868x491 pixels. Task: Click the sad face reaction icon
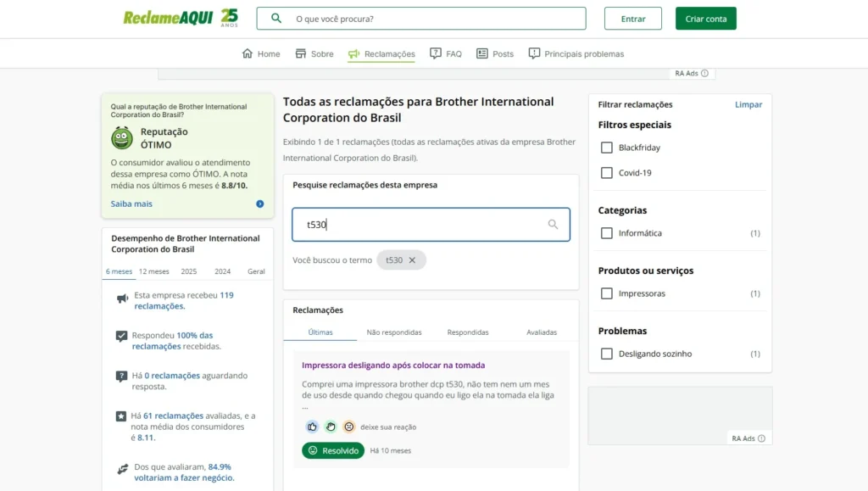(x=348, y=427)
